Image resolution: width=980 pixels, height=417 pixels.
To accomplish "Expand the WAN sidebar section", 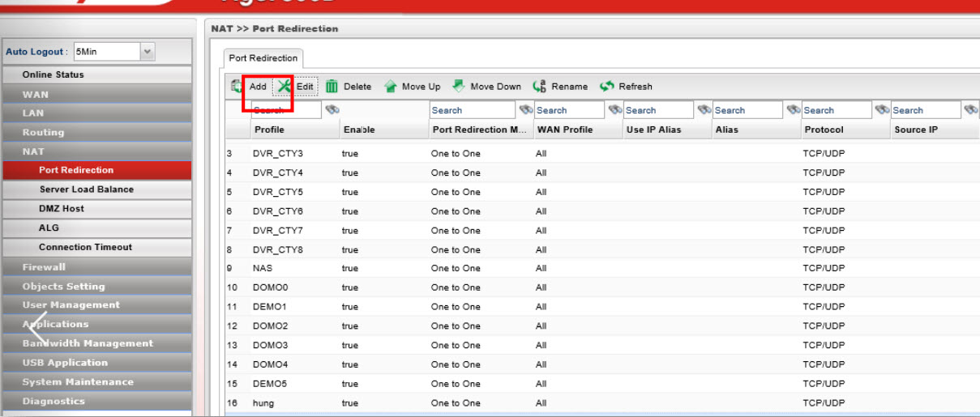I will pos(36,94).
